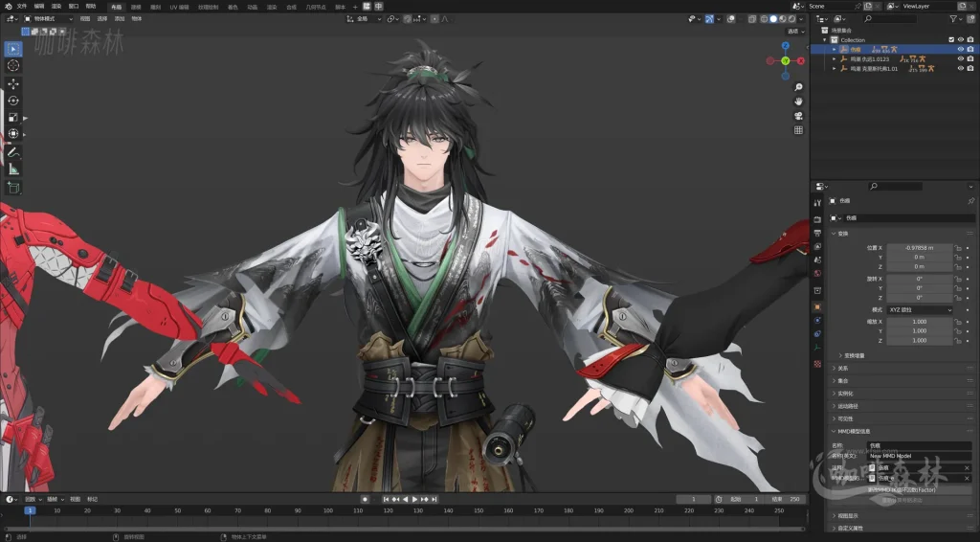Open the Physics properties tab

pos(817,321)
